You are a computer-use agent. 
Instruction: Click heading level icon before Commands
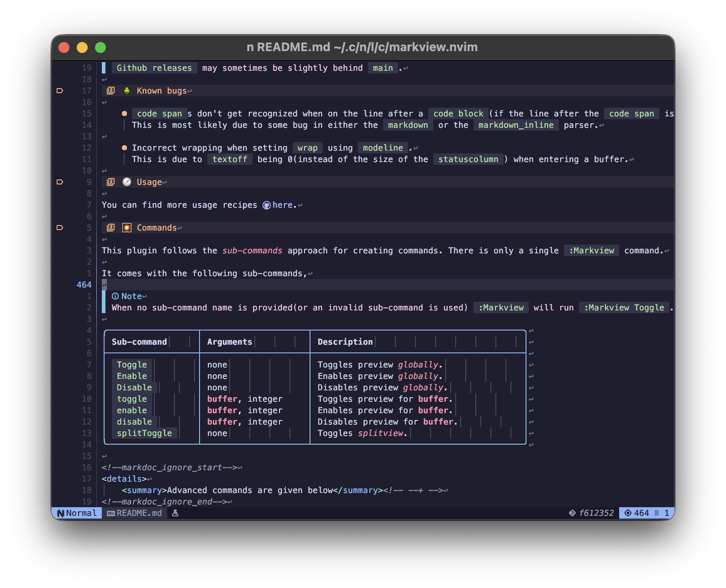coord(110,228)
